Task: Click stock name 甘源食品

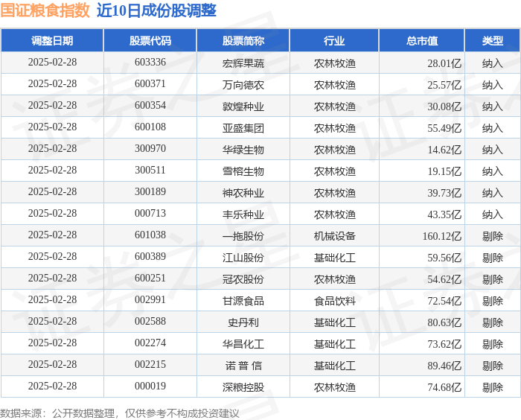Action: click(x=243, y=301)
